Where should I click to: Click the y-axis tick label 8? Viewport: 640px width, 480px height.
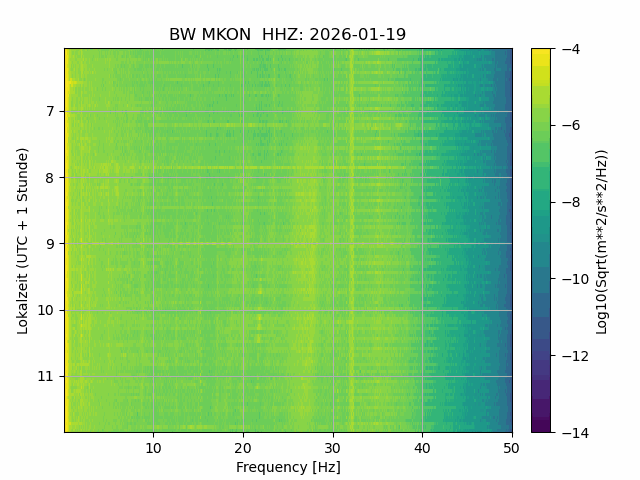tap(50, 178)
